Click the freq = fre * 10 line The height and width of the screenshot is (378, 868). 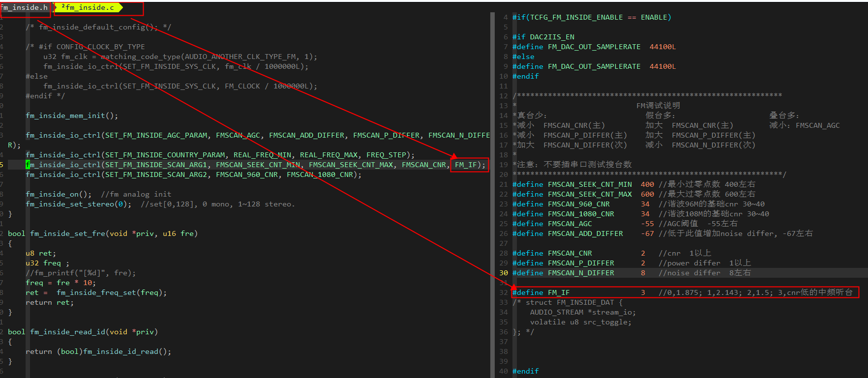pos(60,283)
